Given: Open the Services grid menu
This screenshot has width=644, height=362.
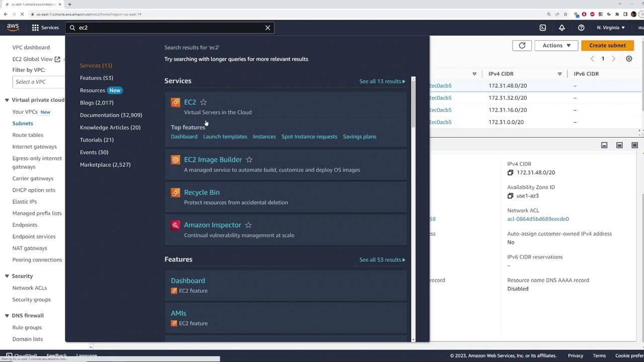Looking at the screenshot, I should pos(45,28).
